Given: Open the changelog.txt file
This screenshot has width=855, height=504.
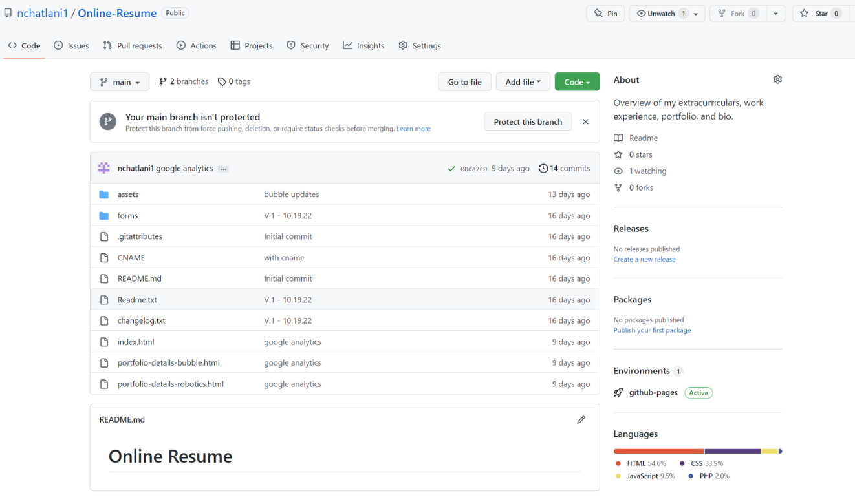Looking at the screenshot, I should [141, 320].
